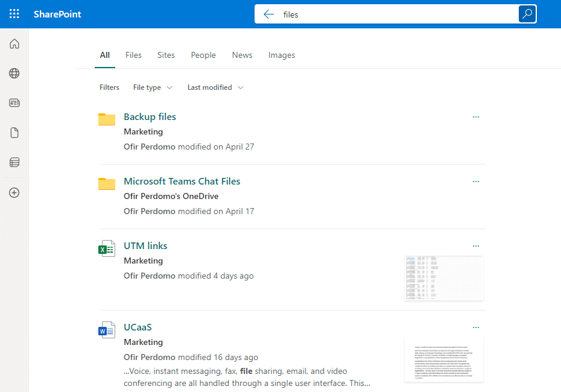Open the UTM links result
561x392 pixels.
pyautogui.click(x=145, y=245)
